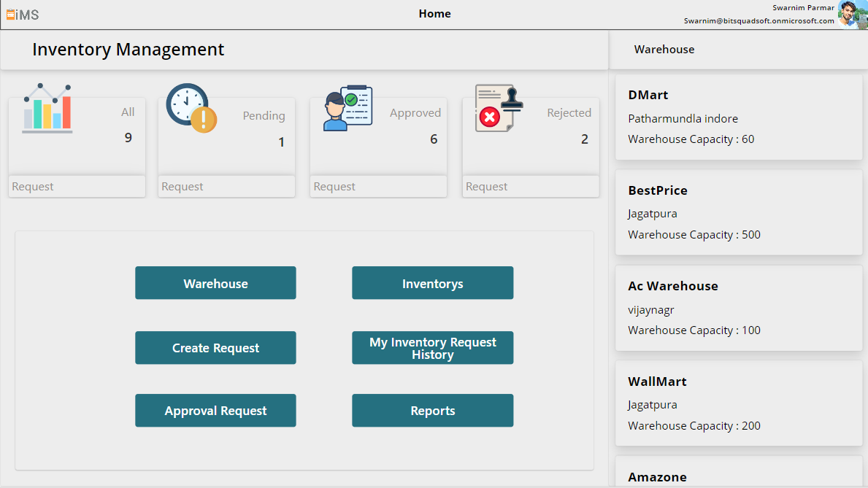
Task: Click the Approved requests person icon
Action: pyautogui.click(x=347, y=109)
